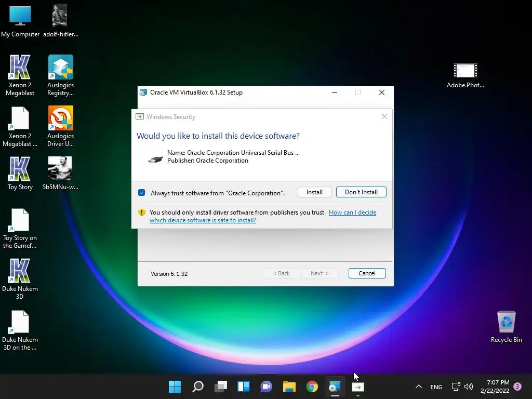
Task: Open taskbar Search
Action: [x=198, y=387]
